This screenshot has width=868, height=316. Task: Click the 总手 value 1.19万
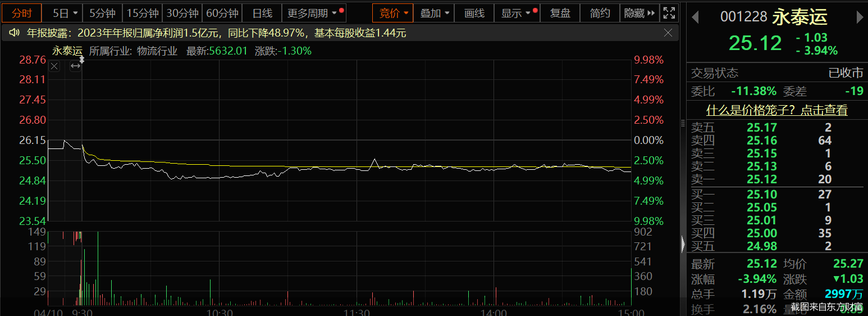[x=759, y=294]
